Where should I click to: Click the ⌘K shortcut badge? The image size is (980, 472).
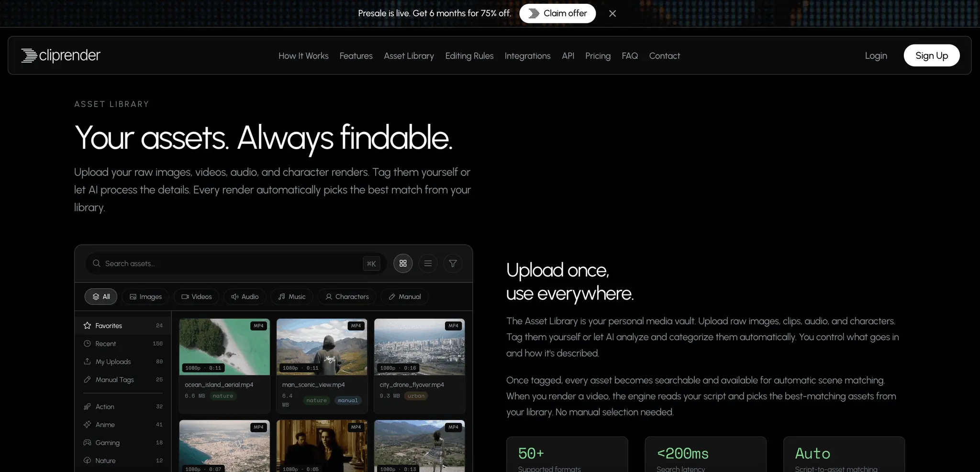click(371, 263)
